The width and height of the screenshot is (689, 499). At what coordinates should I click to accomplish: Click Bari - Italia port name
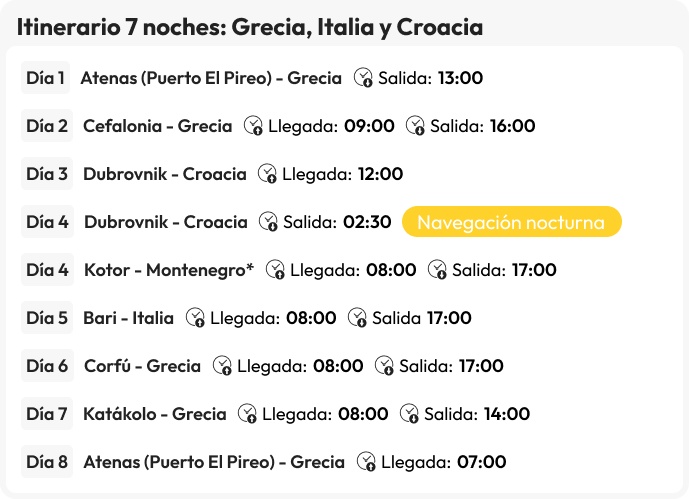pyautogui.click(x=129, y=318)
